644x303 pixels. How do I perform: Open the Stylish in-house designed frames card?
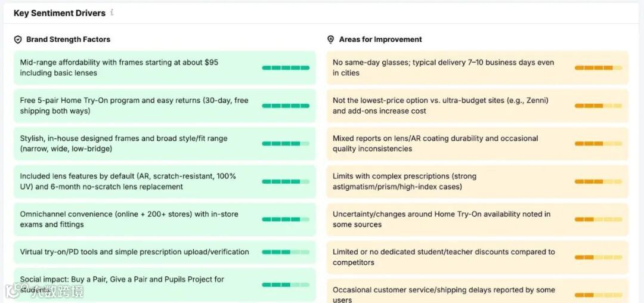[x=137, y=144]
